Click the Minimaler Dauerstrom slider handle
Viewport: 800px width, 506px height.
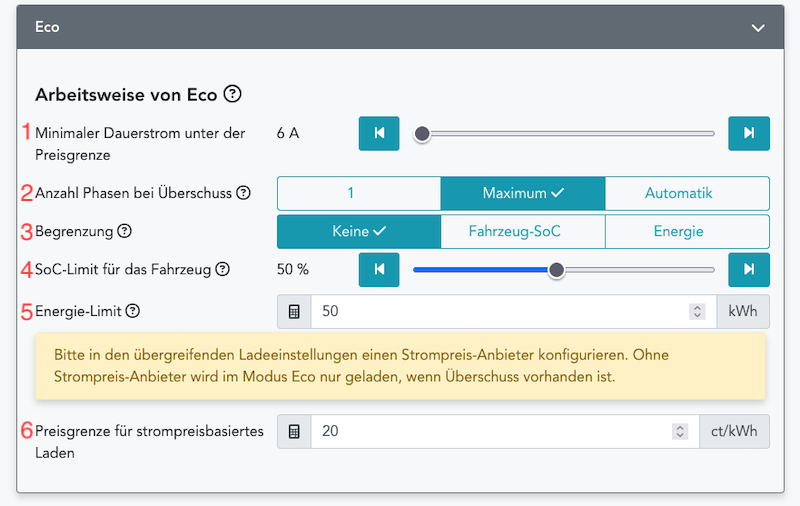coord(422,133)
